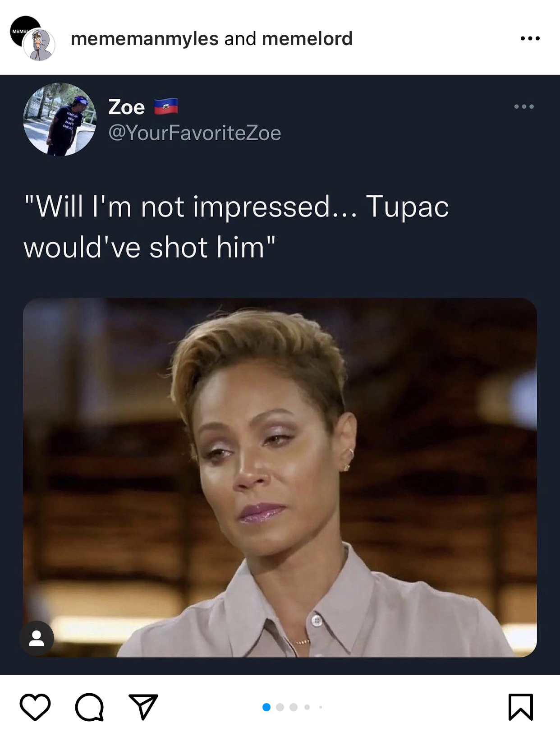Screen dimensions: 560x732
Task: Open the Instagram post's three-dot options menu
Action: click(x=530, y=39)
